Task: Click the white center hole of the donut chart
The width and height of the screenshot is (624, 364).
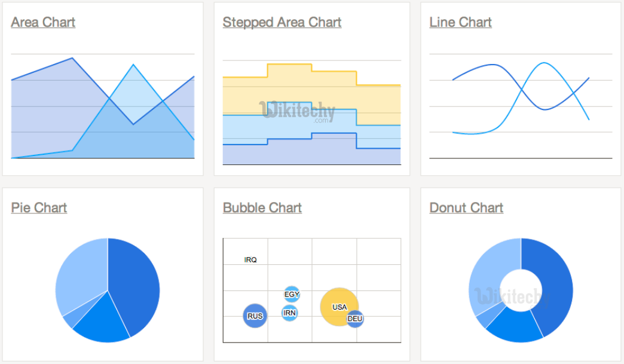Action: [521, 290]
